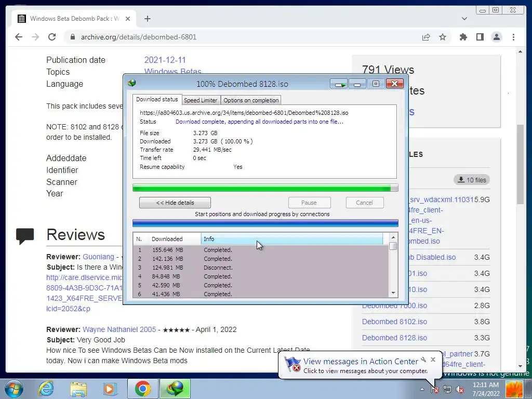The image size is (532, 399).
Task: Open balloon options wrench icon
Action: [x=423, y=360]
